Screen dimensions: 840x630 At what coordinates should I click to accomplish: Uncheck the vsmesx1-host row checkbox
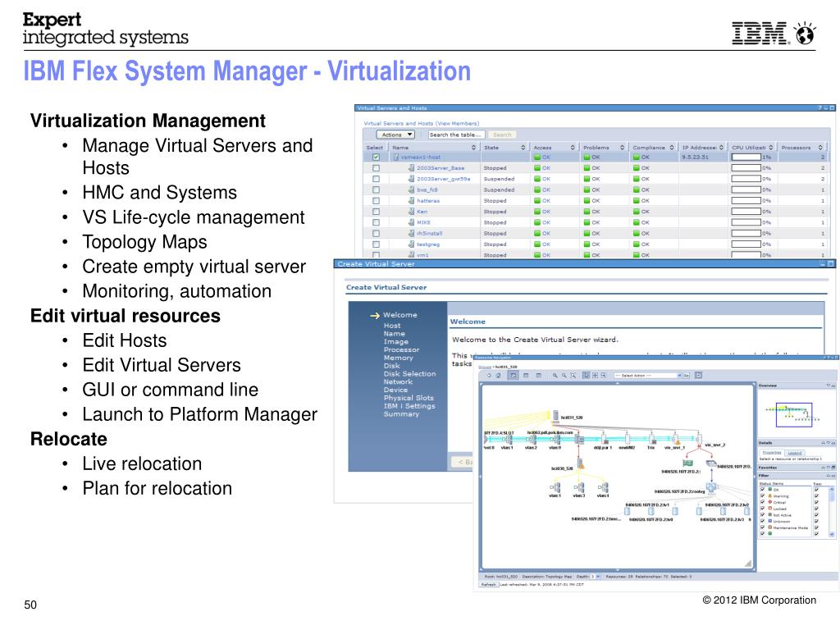pyautogui.click(x=376, y=157)
